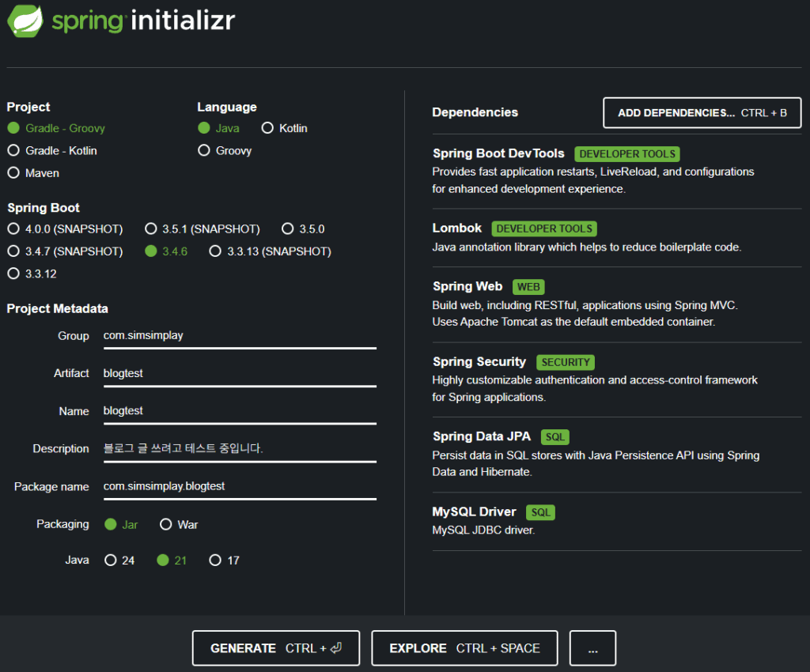The image size is (810, 672).
Task: Click the WEB tag beside Spring Web
Action: pos(528,287)
